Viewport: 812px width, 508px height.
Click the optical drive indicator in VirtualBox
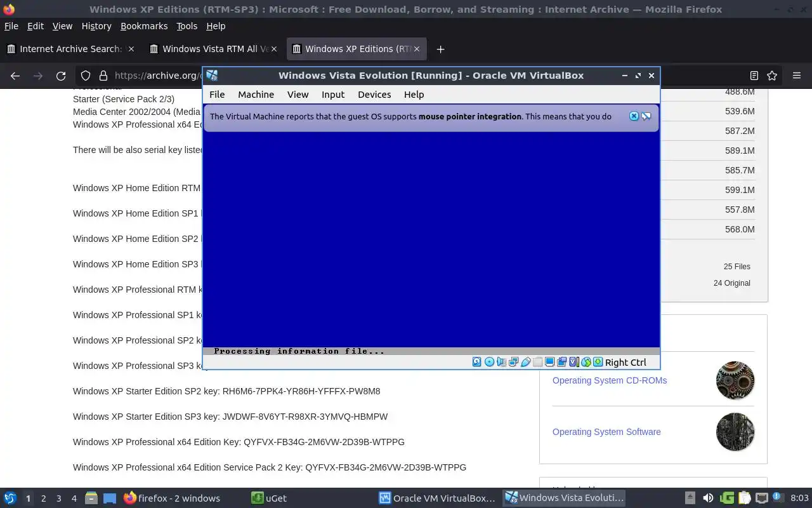pyautogui.click(x=489, y=362)
